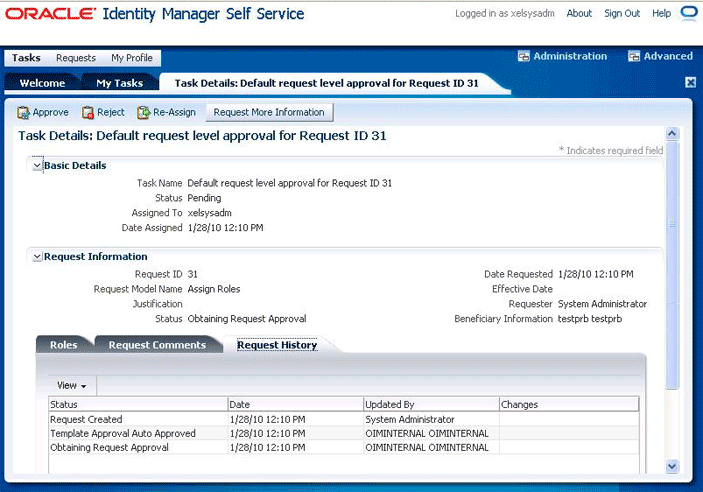Open the Help link

tap(661, 13)
